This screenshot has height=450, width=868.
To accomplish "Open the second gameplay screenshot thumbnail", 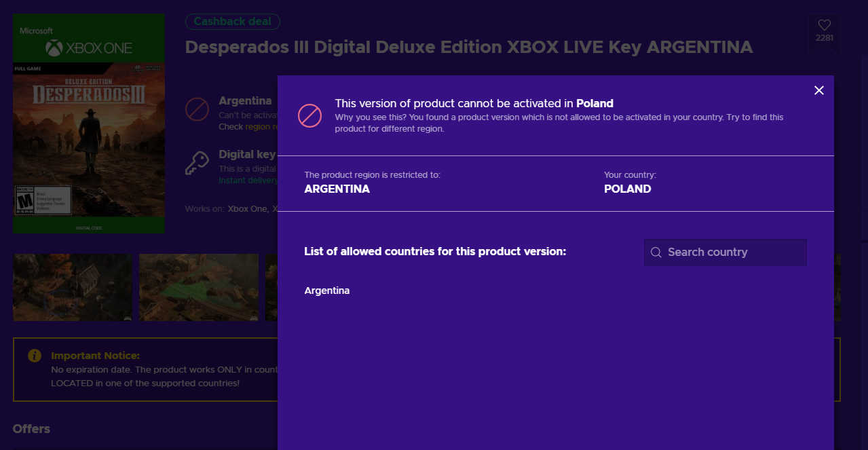I will pos(199,287).
